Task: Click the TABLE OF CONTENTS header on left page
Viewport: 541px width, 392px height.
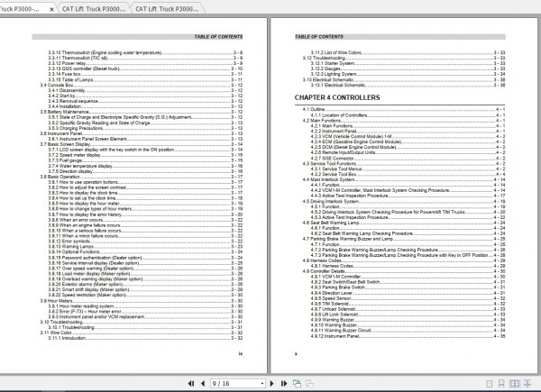Action: (x=218, y=37)
